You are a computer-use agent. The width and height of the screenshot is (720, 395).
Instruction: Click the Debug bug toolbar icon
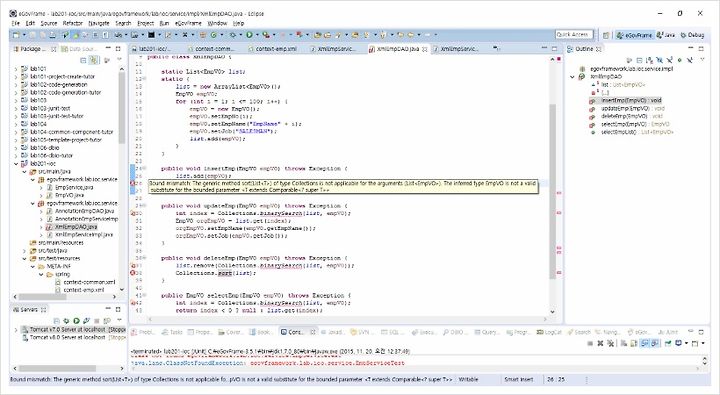click(233, 35)
